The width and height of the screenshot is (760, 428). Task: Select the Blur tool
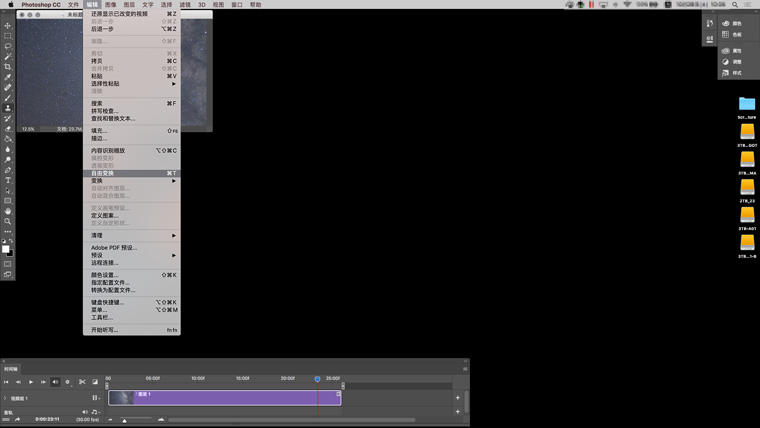8,149
